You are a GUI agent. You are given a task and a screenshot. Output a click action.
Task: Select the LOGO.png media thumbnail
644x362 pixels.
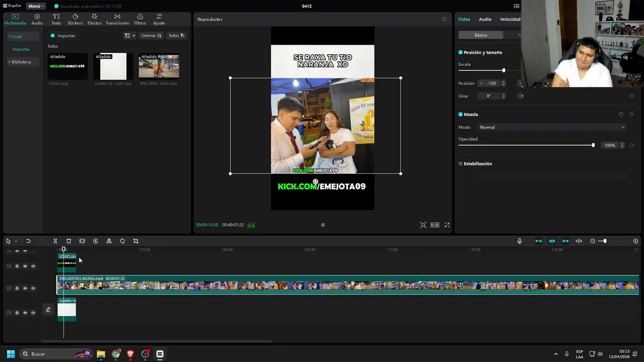tap(67, 66)
